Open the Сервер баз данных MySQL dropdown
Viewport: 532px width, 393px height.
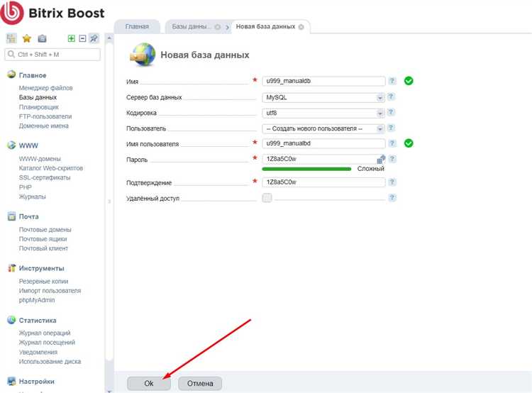click(x=323, y=97)
